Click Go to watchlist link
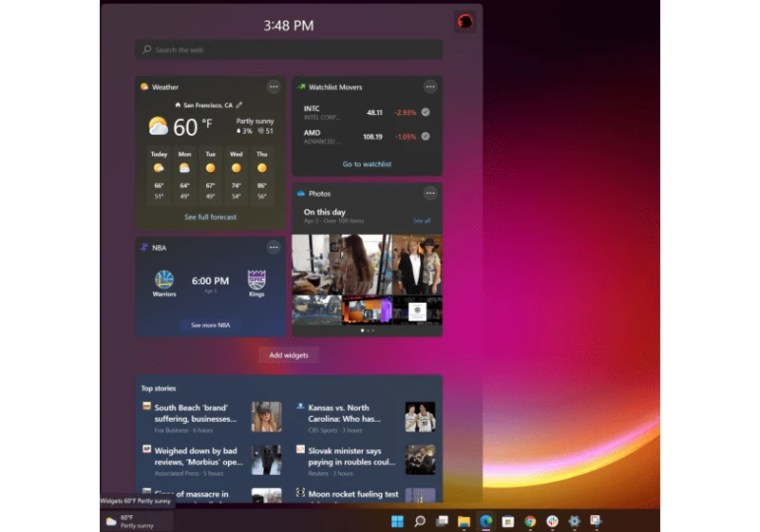 point(367,164)
